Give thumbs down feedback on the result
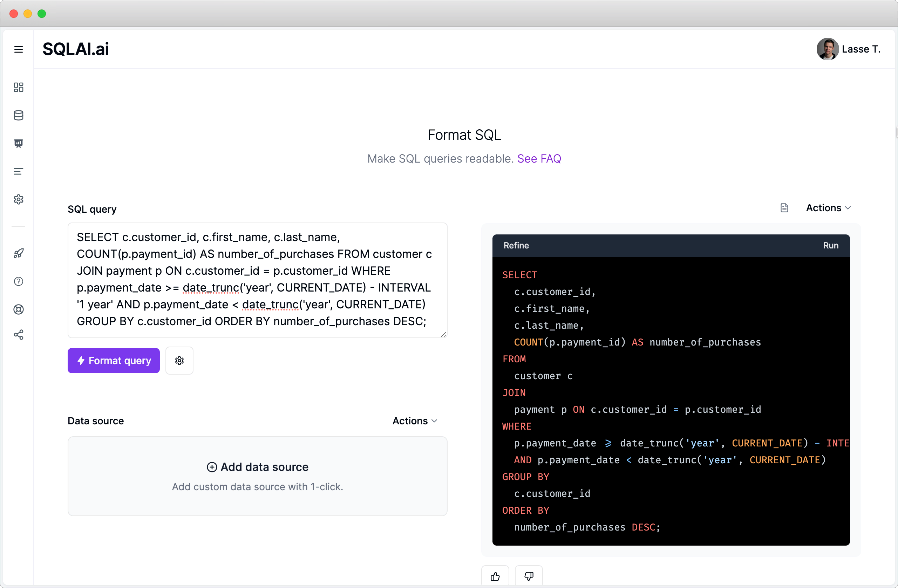Screen dimensions: 898x588 (x=528, y=577)
